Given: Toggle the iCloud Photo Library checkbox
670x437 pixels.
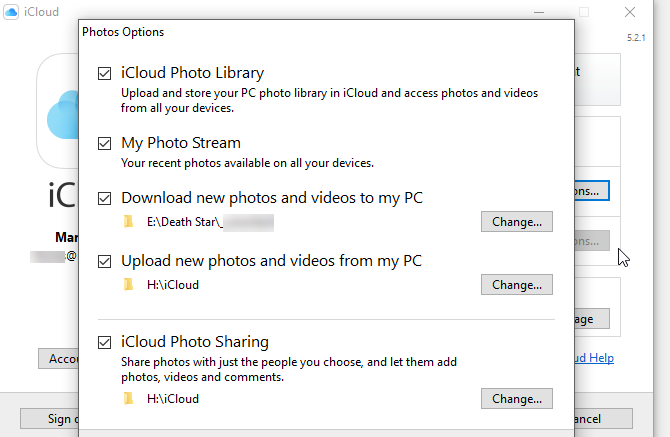Looking at the screenshot, I should [x=106, y=73].
